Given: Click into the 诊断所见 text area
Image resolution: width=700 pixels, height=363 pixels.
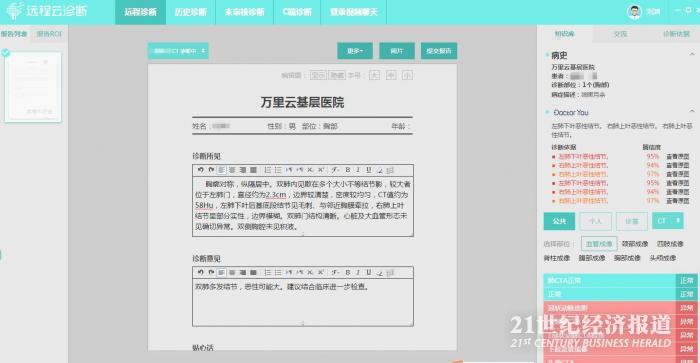Looking at the screenshot, I should [x=303, y=206].
